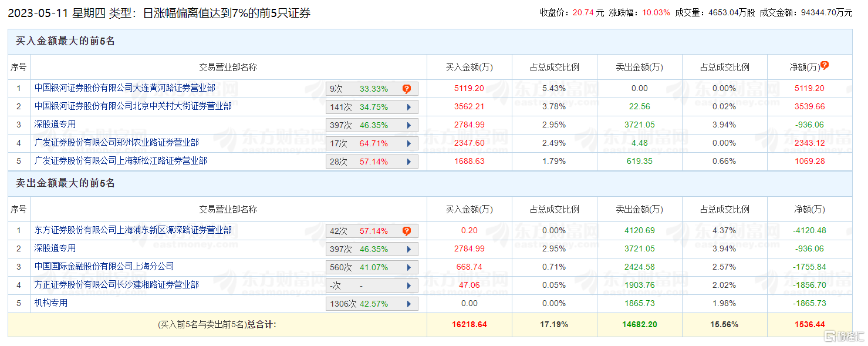Viewport: 868px width, 346px height.
Task: Expand arrow for 中国国际金融上海分公司 560次 stats
Action: point(408,267)
